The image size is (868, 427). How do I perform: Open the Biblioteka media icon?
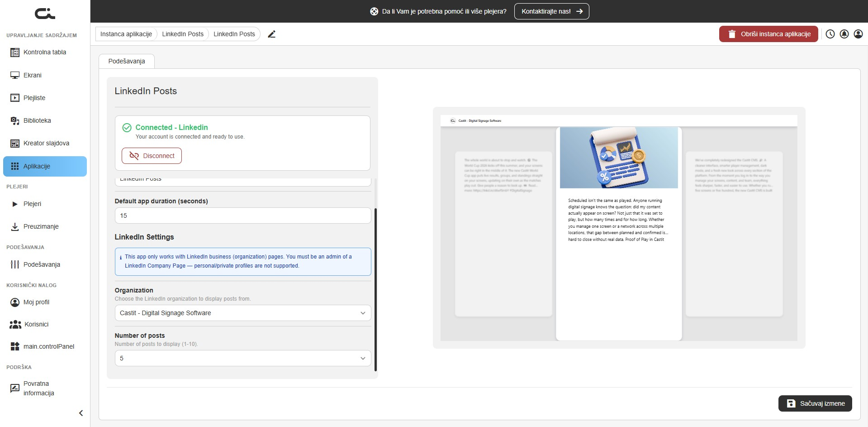(x=15, y=120)
